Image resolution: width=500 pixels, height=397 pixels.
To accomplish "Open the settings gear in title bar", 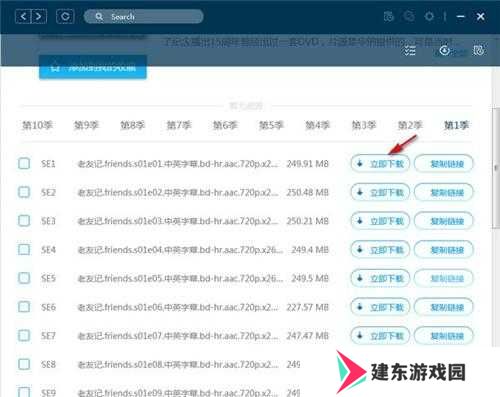I will (x=429, y=16).
